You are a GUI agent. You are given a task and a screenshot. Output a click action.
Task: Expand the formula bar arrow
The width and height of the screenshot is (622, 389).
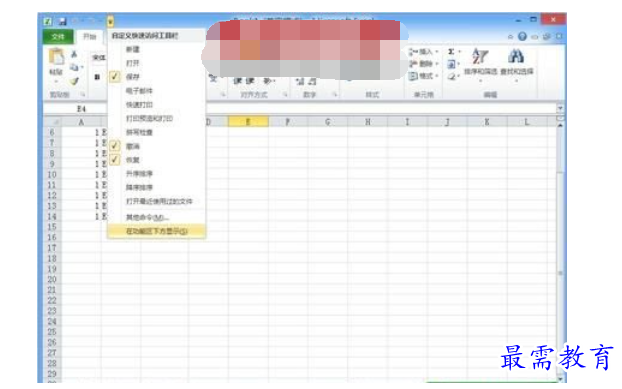click(560, 108)
